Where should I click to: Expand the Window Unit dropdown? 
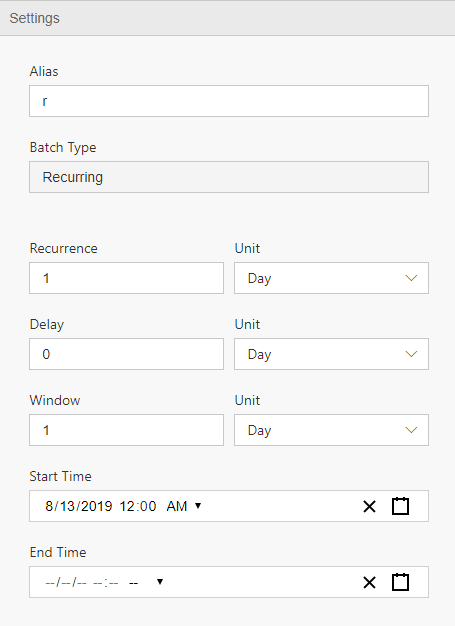[x=331, y=430]
